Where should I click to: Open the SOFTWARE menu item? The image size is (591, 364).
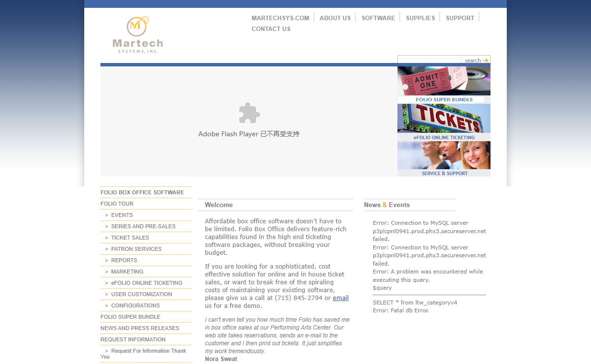(378, 18)
